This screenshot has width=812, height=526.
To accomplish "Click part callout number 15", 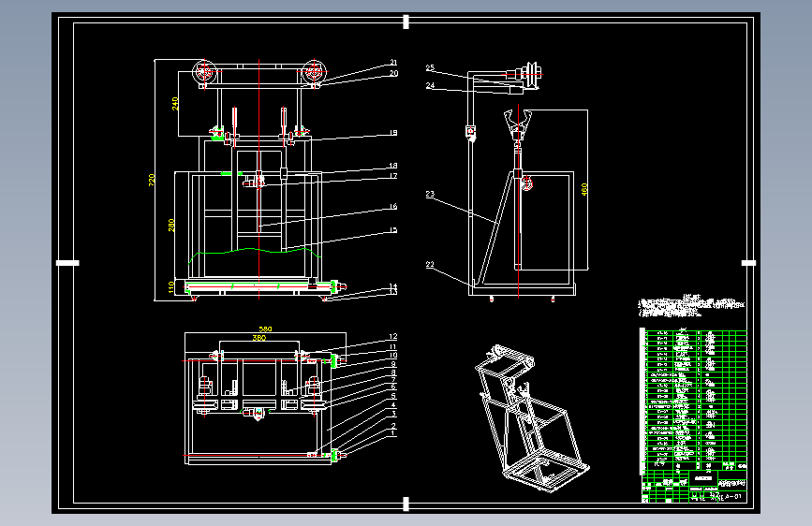I will coord(393,230).
